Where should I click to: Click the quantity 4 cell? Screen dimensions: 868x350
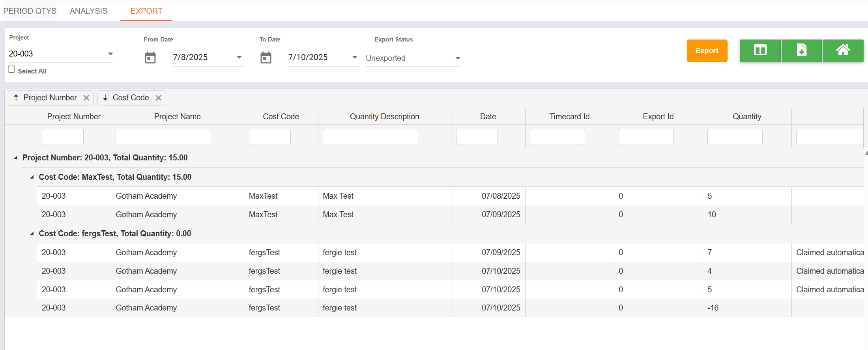(x=747, y=271)
